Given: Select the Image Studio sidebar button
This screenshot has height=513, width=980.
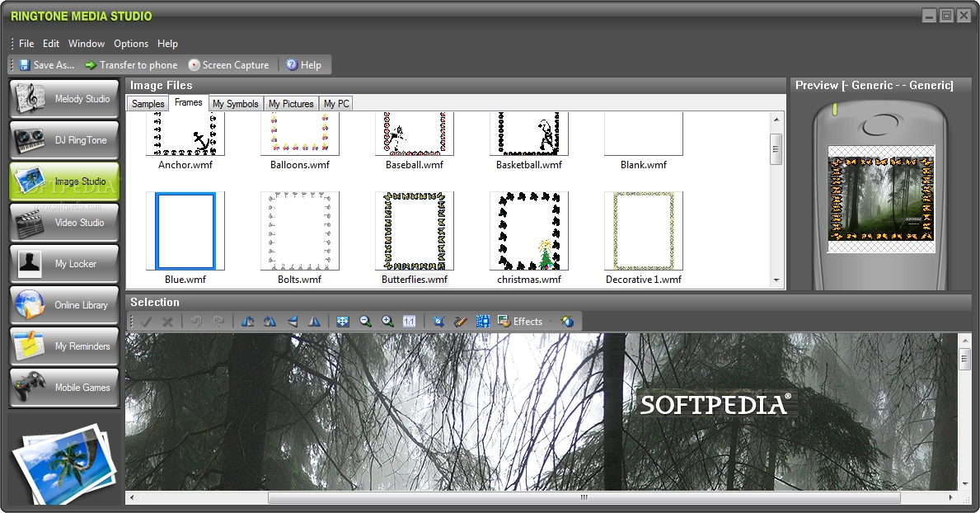Looking at the screenshot, I should click(x=63, y=181).
